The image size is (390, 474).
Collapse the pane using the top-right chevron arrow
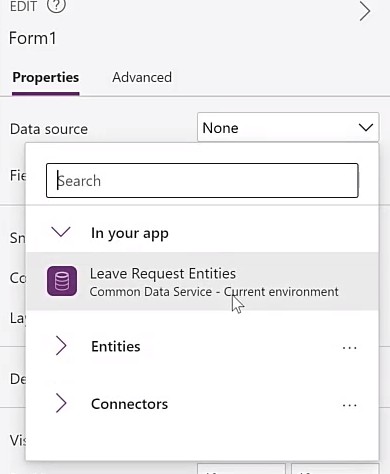(365, 11)
